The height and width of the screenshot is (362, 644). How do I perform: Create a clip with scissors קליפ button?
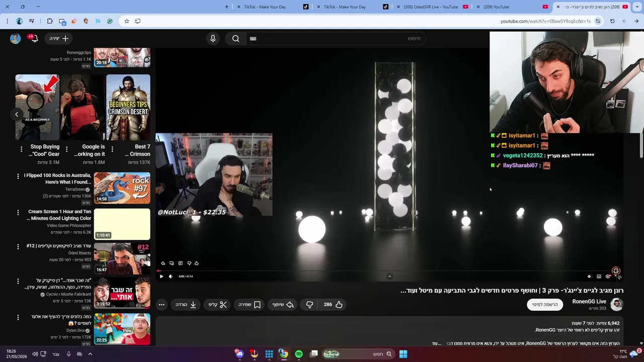click(x=218, y=305)
